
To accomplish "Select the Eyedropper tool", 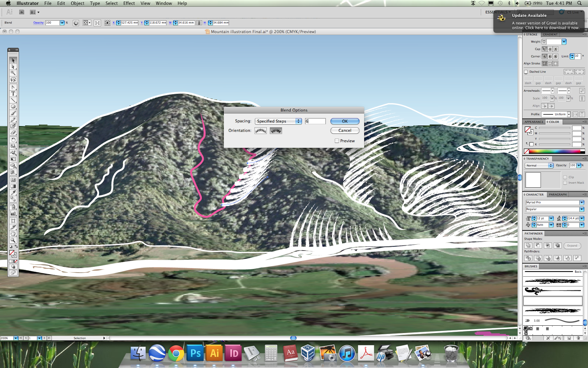I will point(13,192).
